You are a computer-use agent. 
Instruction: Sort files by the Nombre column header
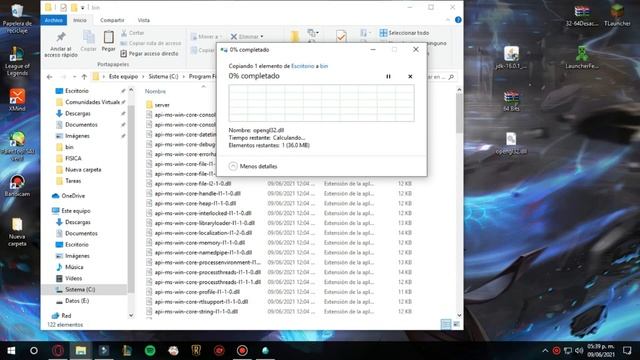click(156, 91)
